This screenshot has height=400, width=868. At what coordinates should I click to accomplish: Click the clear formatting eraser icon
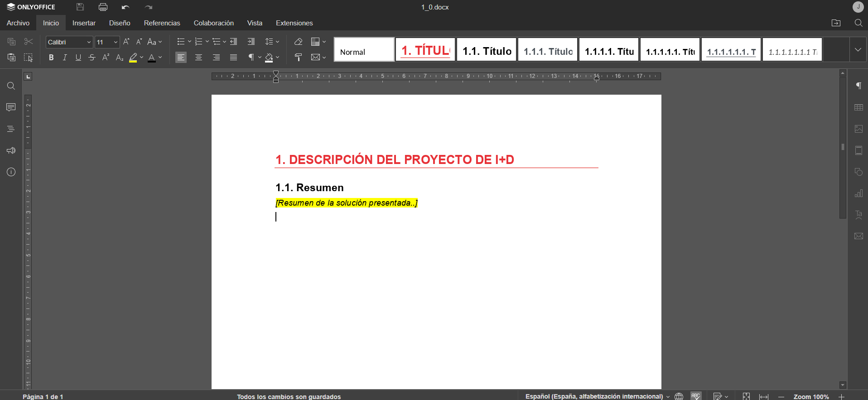coord(298,42)
